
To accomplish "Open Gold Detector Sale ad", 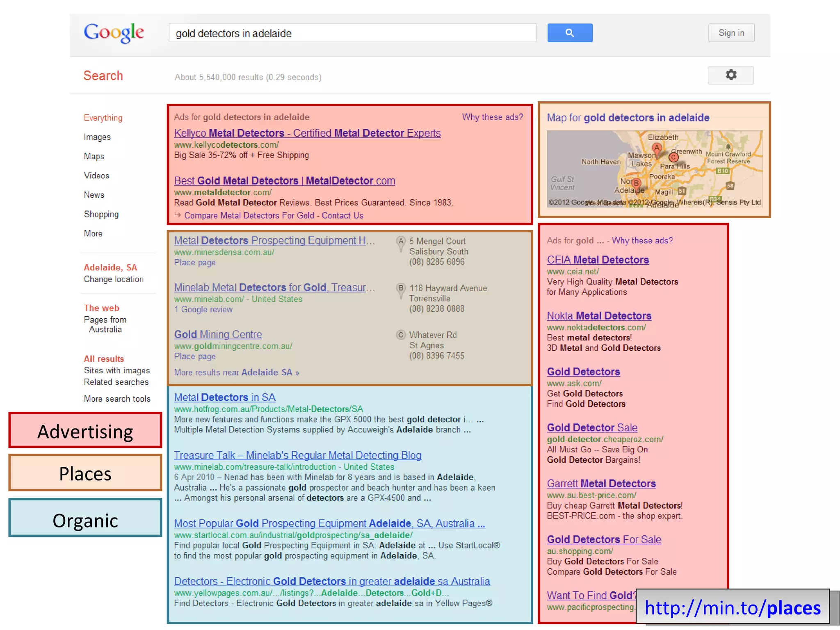I will pyautogui.click(x=592, y=427).
